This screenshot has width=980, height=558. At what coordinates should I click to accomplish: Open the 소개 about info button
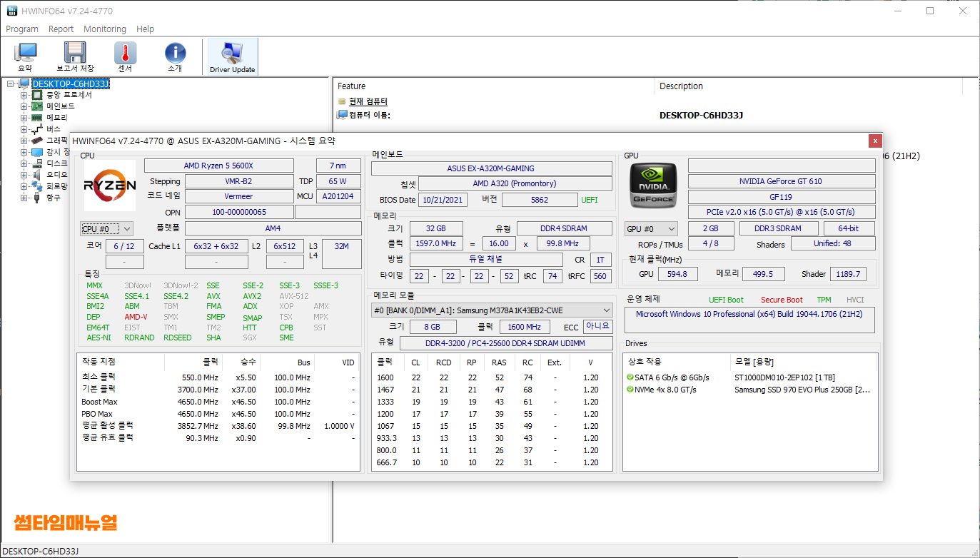pyautogui.click(x=175, y=56)
